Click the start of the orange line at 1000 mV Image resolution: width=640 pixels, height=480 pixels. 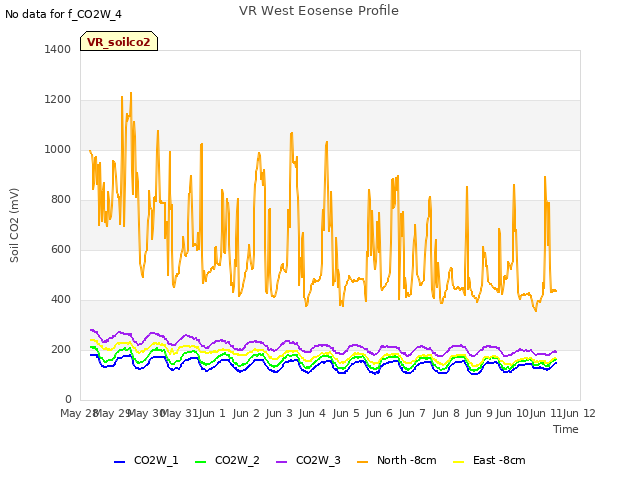coord(90,151)
